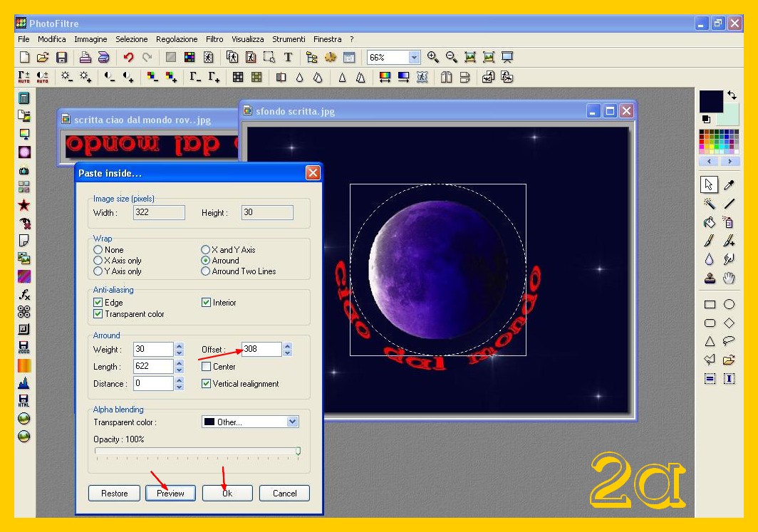Uncheck the Vertical realignment checkbox
The width and height of the screenshot is (758, 532).
point(207,384)
